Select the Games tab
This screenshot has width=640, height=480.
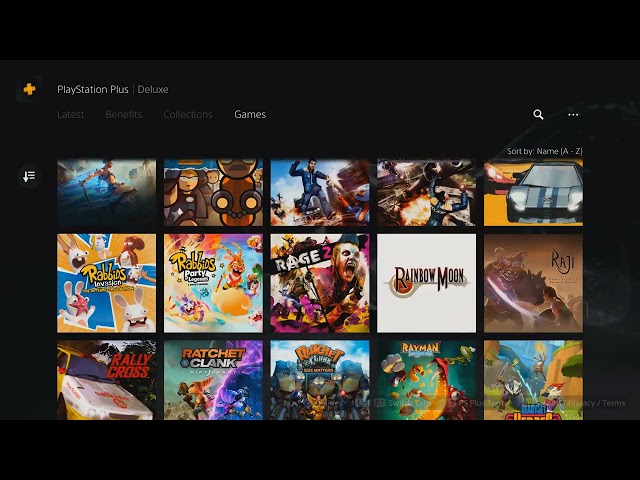(x=250, y=114)
